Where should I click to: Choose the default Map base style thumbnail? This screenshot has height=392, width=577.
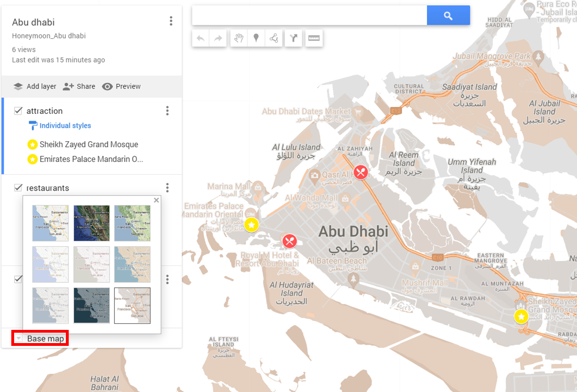[50, 223]
